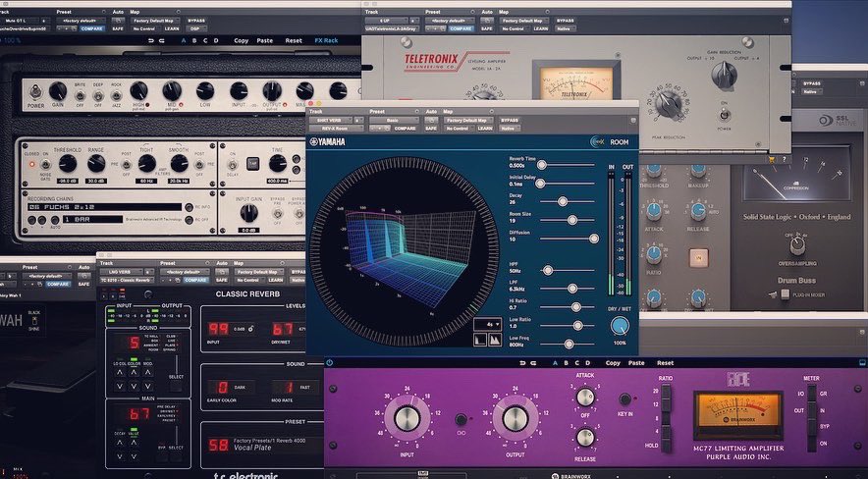Click COMPARE in the Yamaha plugin header
The height and width of the screenshot is (479, 868).
point(406,129)
